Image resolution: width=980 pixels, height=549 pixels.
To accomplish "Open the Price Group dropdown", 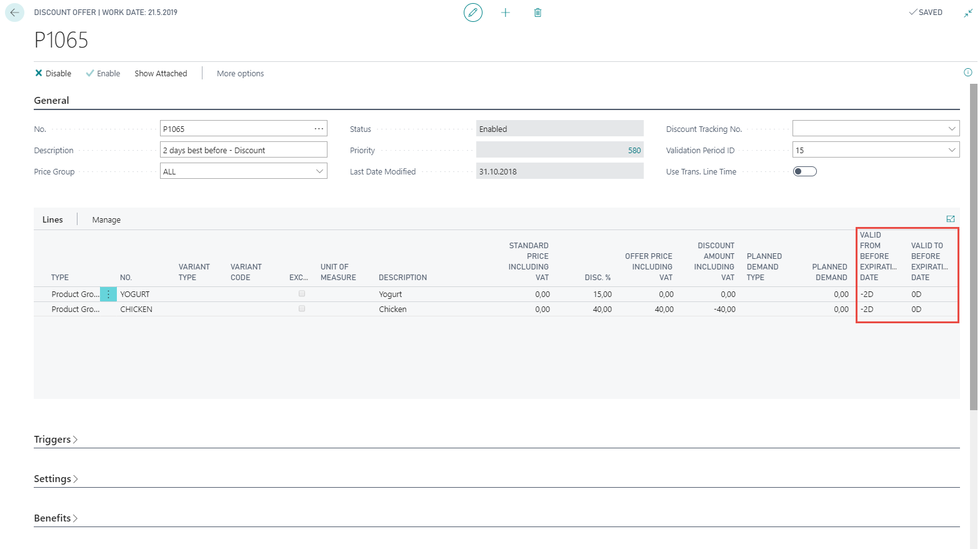I will (x=319, y=171).
